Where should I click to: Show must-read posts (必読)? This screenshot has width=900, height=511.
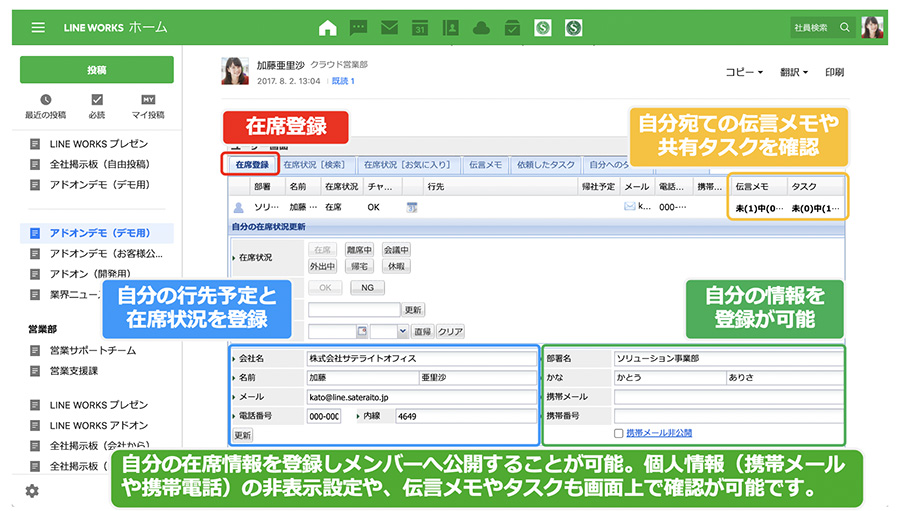pos(97,107)
